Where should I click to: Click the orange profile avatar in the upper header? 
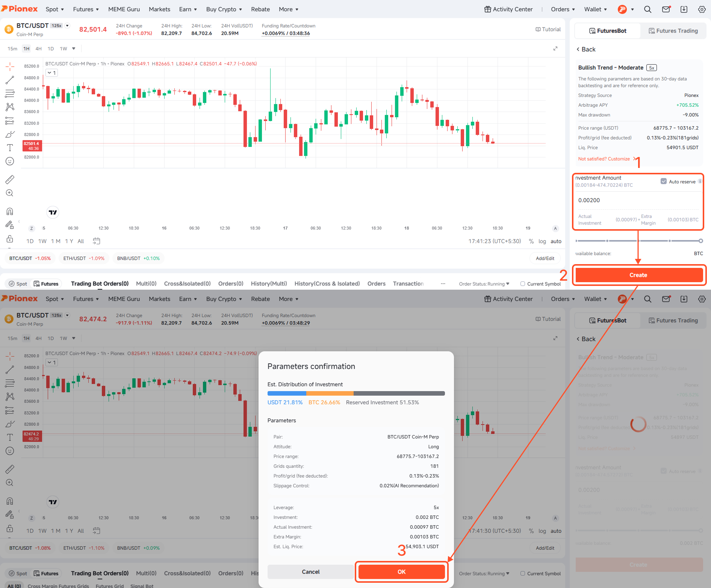[622, 9]
